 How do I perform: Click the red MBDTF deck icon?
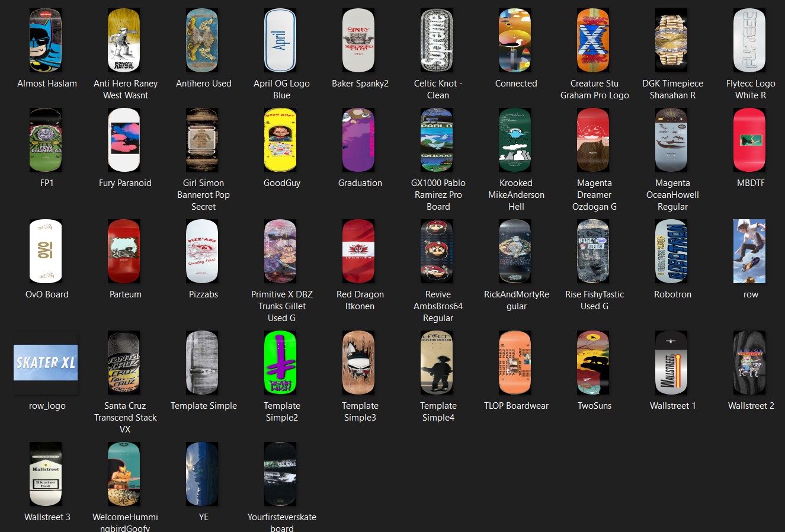(x=750, y=140)
